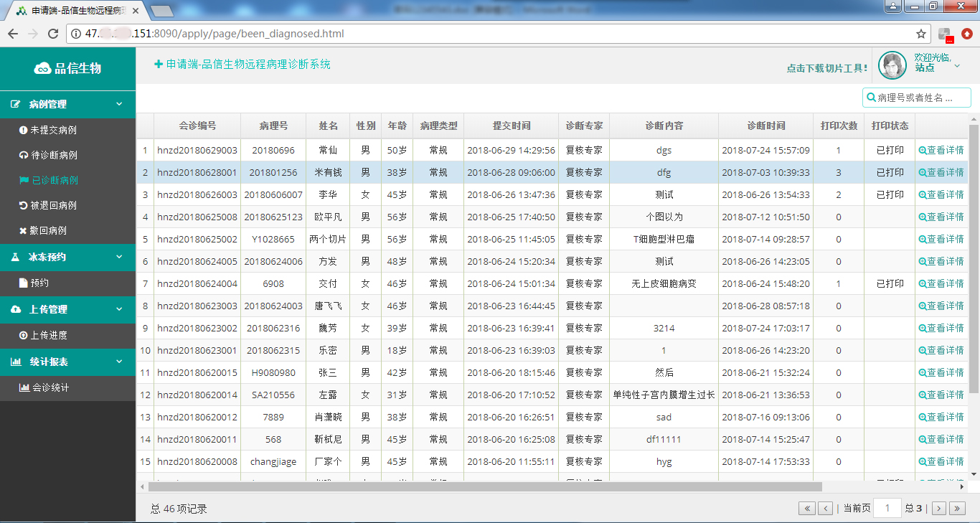Collapse the 统计报表 sidebar section
This screenshot has height=523, width=980.
(x=119, y=362)
